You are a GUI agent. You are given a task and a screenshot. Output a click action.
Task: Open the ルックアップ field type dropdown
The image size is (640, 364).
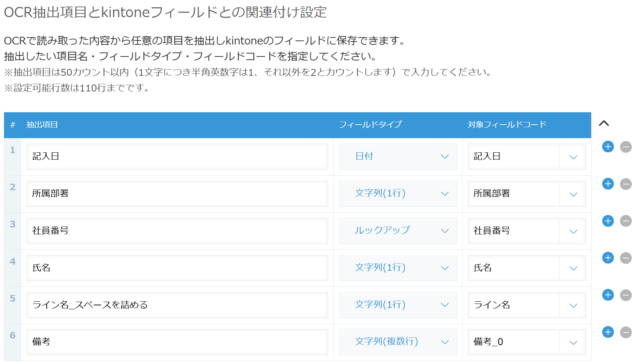(x=398, y=231)
